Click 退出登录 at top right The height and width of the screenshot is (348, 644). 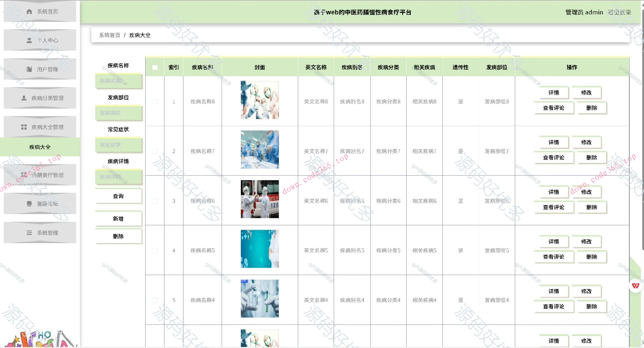[x=620, y=12]
